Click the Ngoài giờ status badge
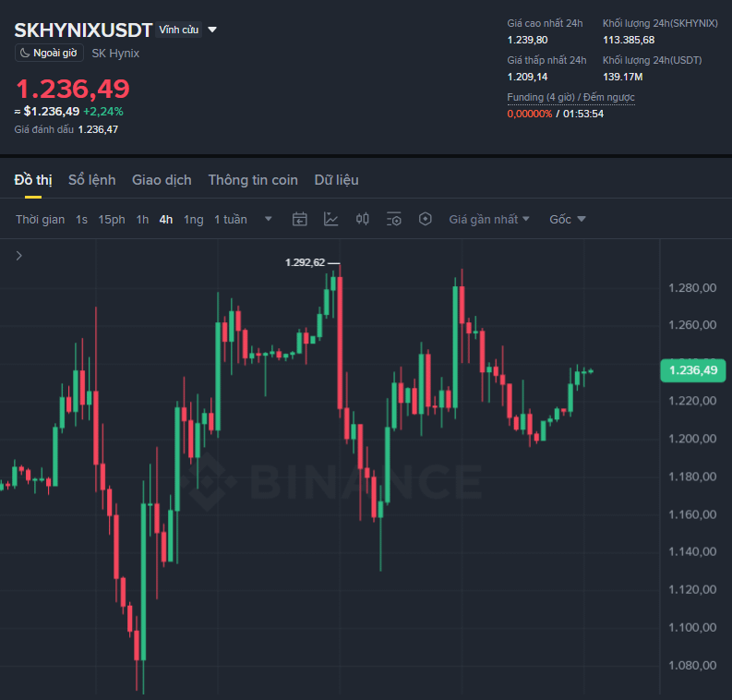The height and width of the screenshot is (700, 732). [x=50, y=53]
